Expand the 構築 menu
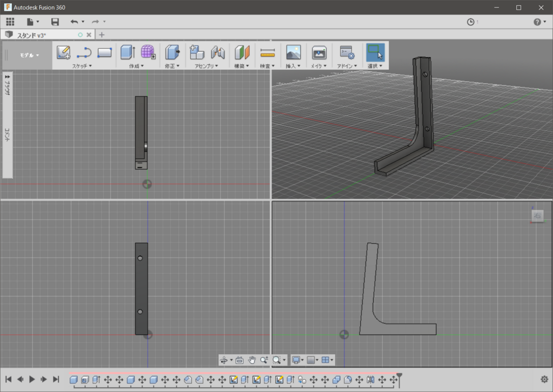Screen dimensions: 553x392 click(241, 66)
